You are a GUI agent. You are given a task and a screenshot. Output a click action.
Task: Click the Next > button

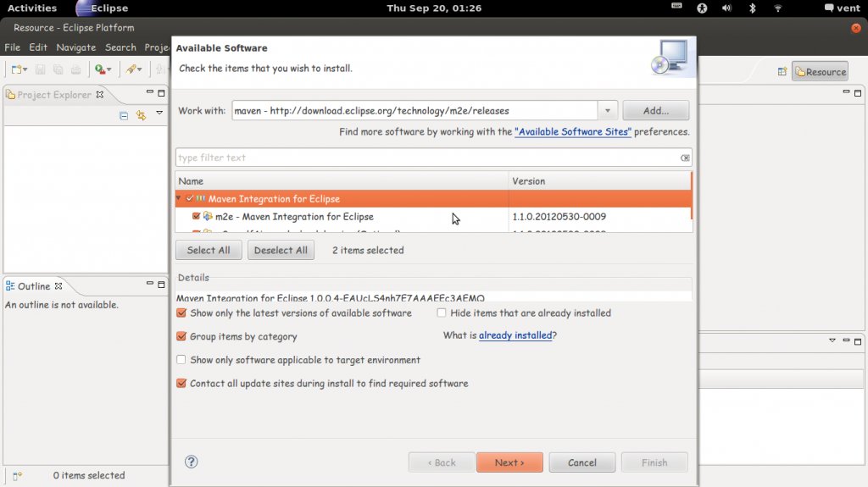[509, 462]
